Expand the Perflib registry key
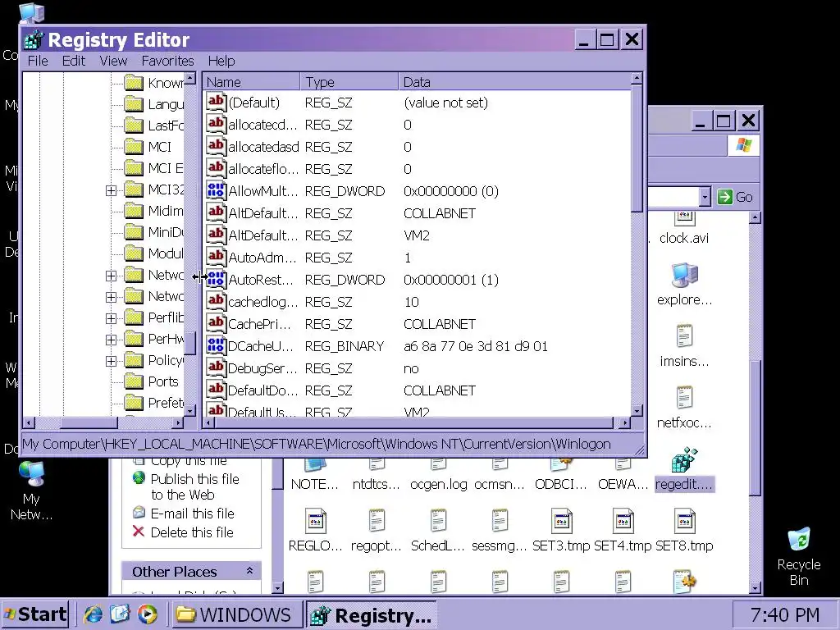 (111, 319)
